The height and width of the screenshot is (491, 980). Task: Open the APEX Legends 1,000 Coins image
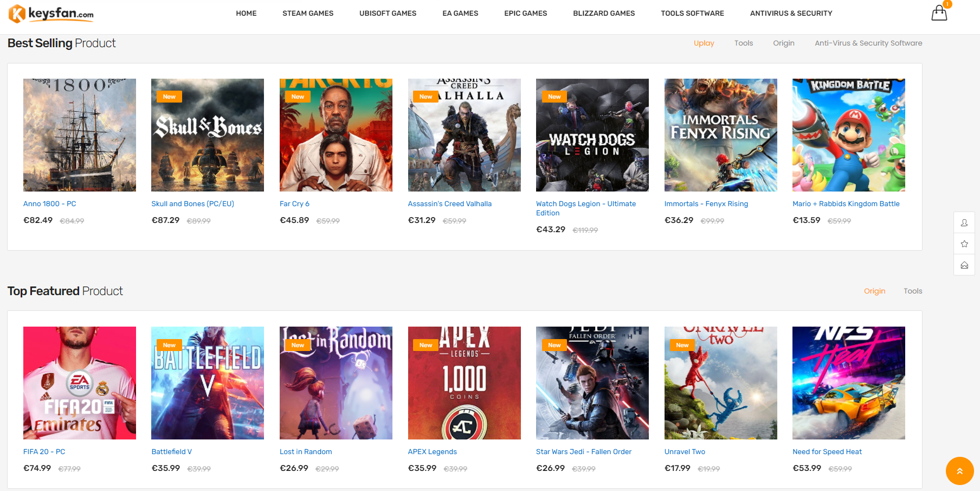465,383
